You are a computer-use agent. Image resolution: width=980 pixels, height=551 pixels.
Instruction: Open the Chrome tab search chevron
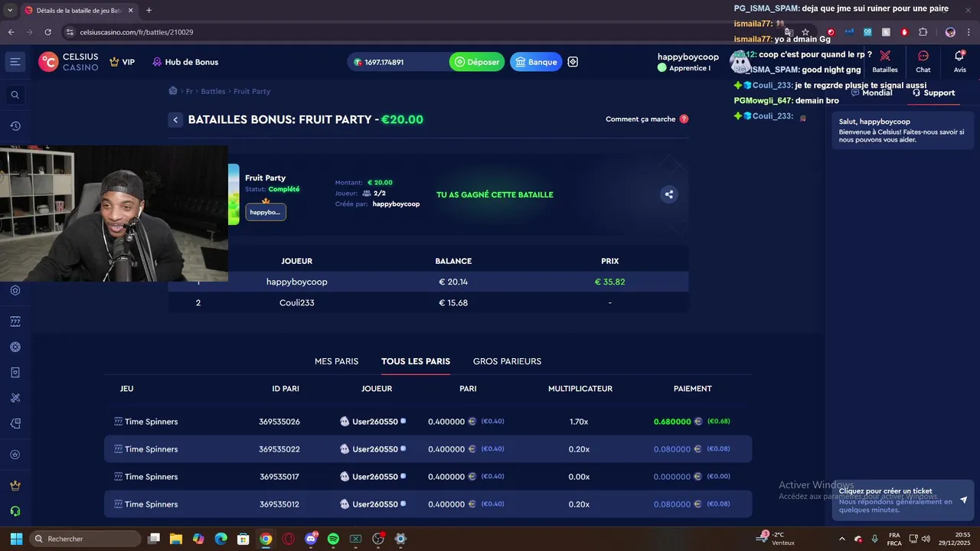point(10,10)
